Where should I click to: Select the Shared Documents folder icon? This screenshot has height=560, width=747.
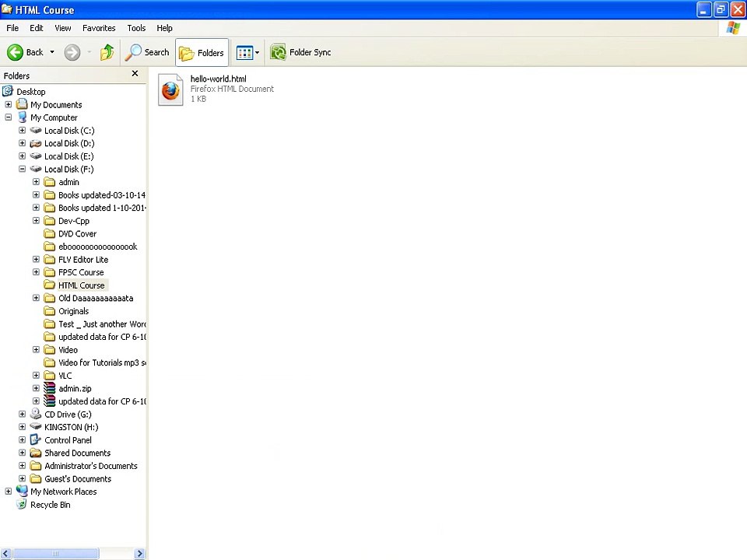click(x=36, y=453)
